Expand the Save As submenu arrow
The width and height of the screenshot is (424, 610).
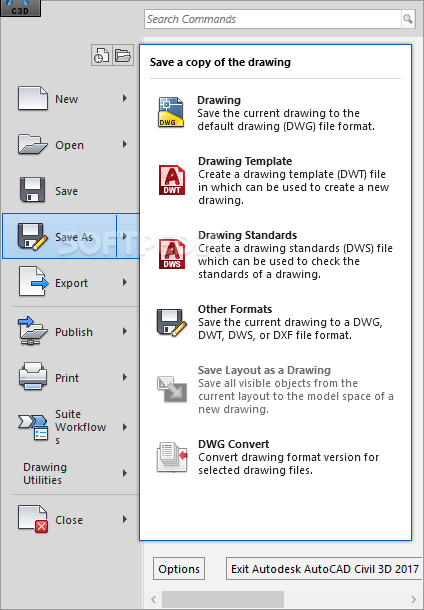pyautogui.click(x=125, y=236)
